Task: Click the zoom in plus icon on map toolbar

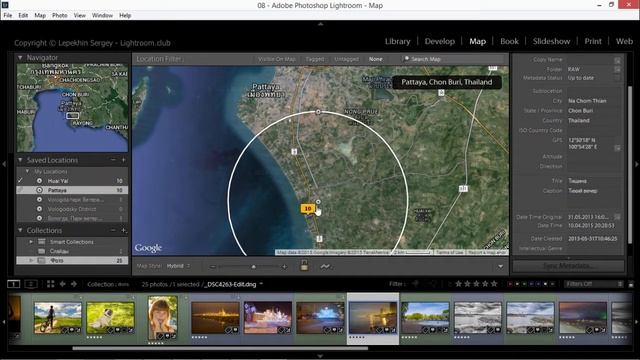Action: [284, 267]
